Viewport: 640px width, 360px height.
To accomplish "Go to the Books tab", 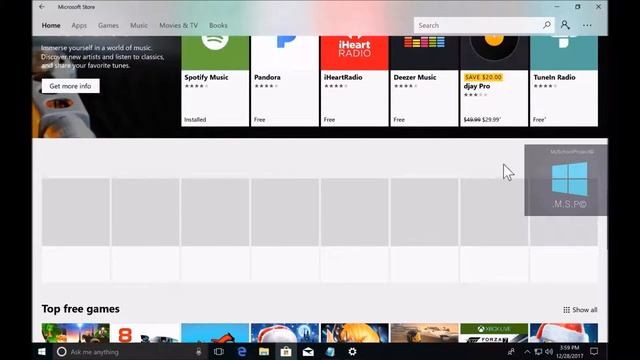I will point(218,25).
